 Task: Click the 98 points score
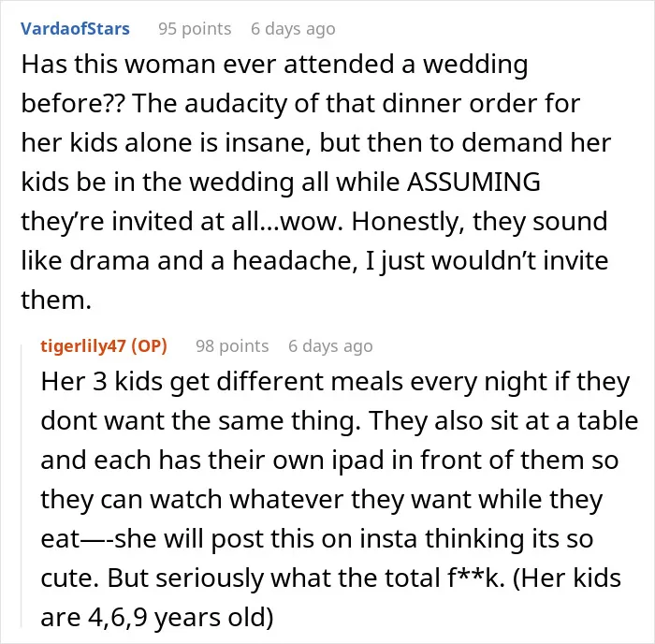(x=232, y=346)
